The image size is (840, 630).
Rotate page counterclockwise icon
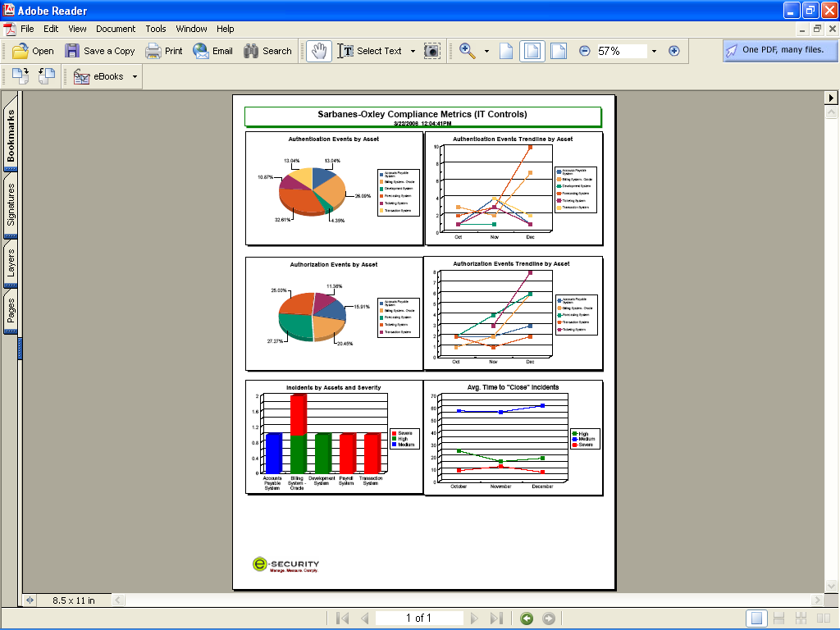pyautogui.click(x=47, y=76)
